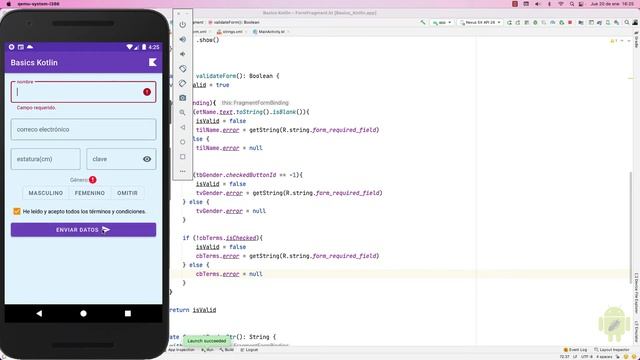The image size is (640, 360).
Task: Tap the clave password input field
Action: click(121, 159)
